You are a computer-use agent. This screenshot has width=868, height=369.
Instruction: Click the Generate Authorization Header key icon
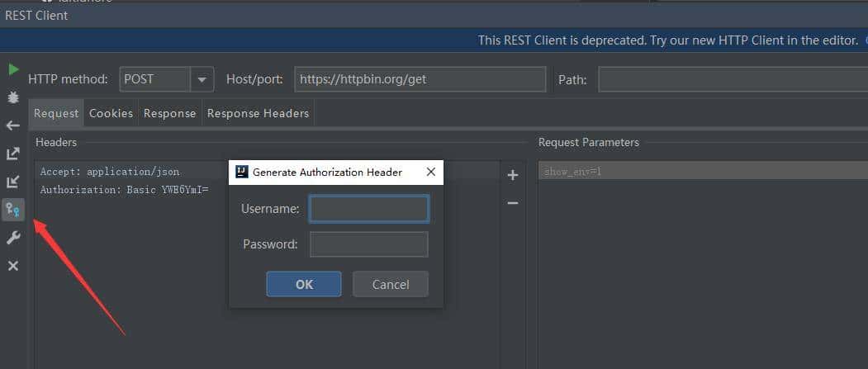(13, 210)
